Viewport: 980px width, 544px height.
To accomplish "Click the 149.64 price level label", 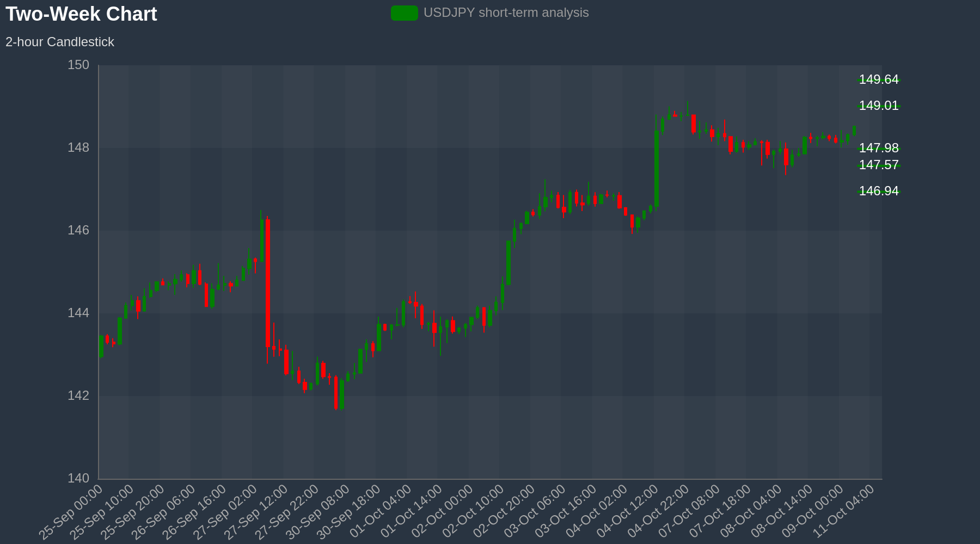I will click(878, 79).
